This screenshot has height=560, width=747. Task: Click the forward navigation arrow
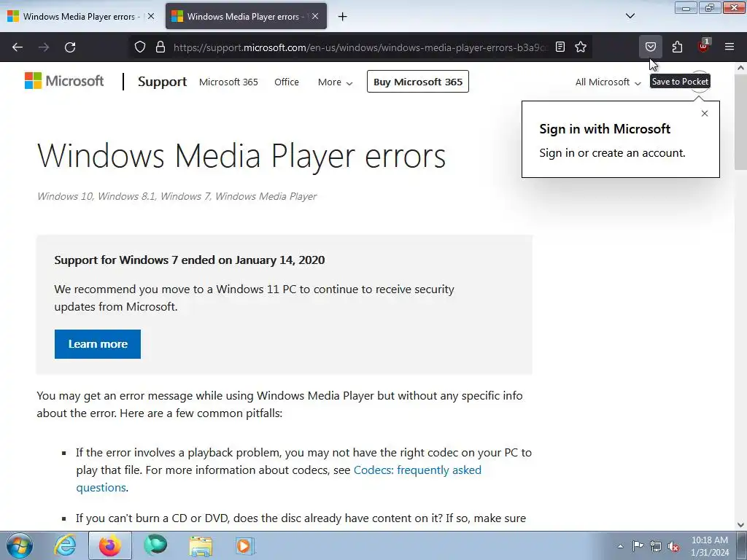pos(44,47)
